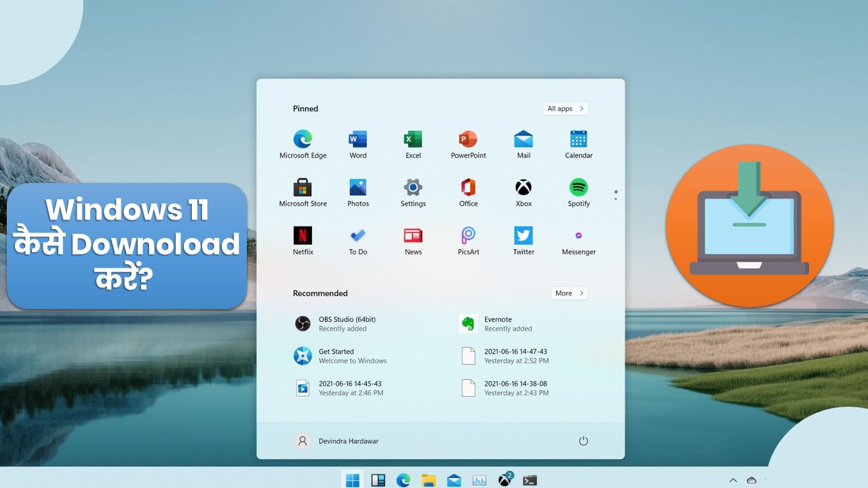Open Edge from the taskbar
This screenshot has height=488, width=868.
403,480
